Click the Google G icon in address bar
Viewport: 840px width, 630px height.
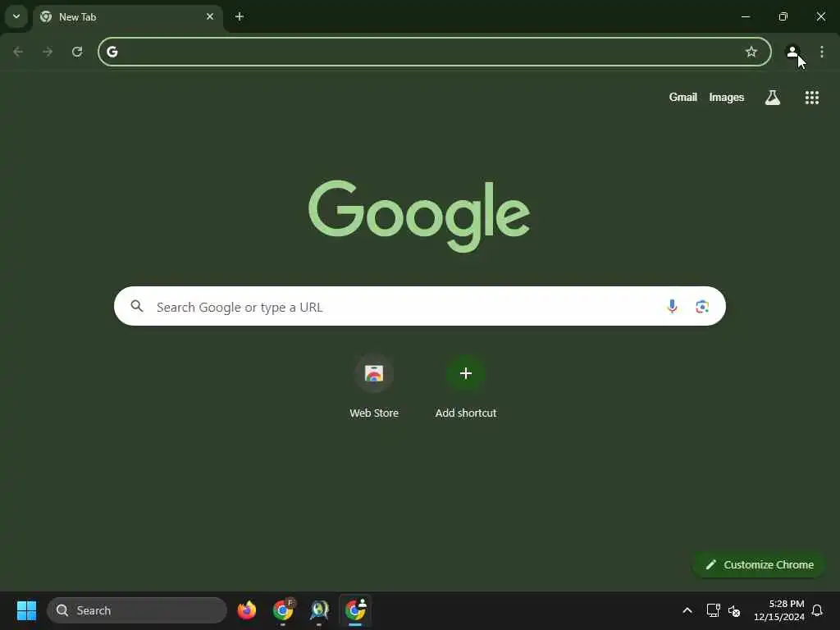point(112,52)
